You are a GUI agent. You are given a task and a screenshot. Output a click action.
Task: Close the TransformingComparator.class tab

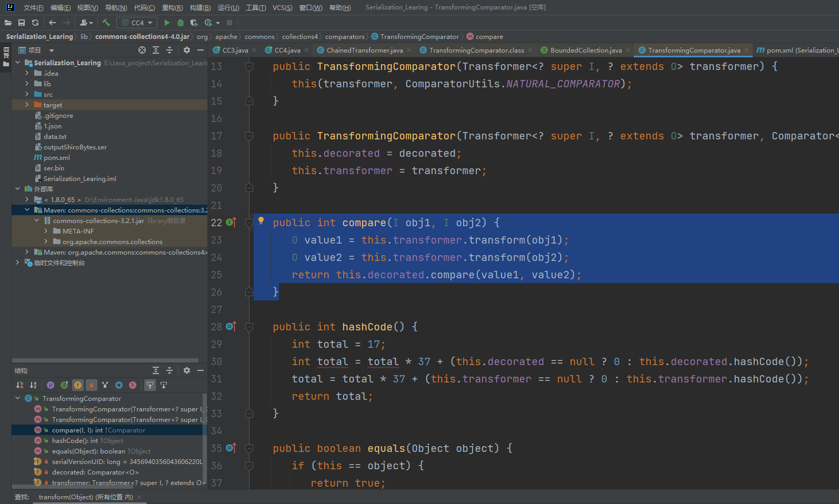[x=530, y=50]
